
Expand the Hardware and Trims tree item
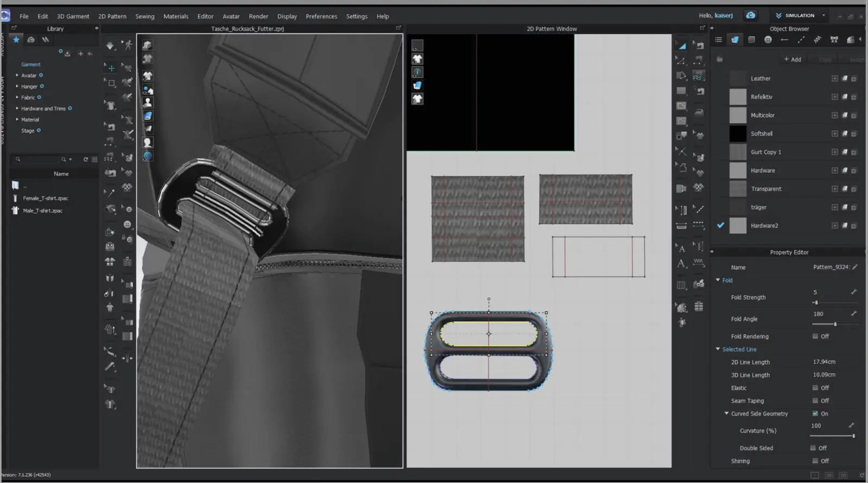17,109
